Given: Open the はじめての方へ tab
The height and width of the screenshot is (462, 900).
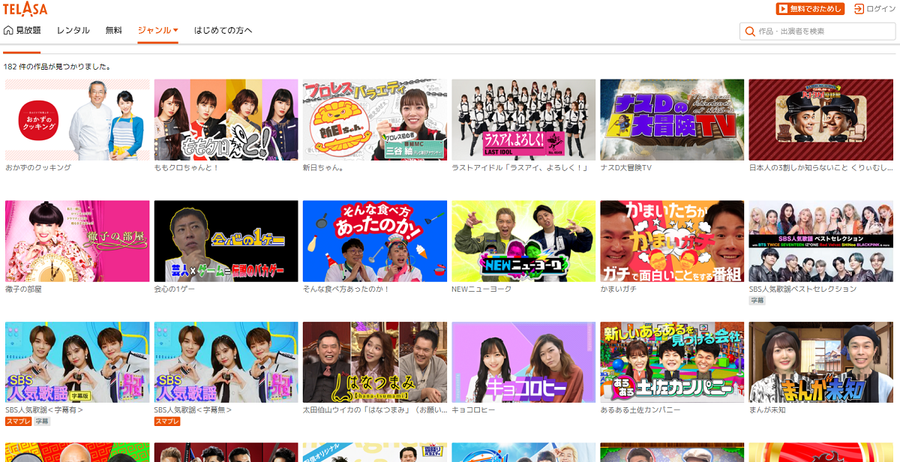Looking at the screenshot, I should click(223, 30).
